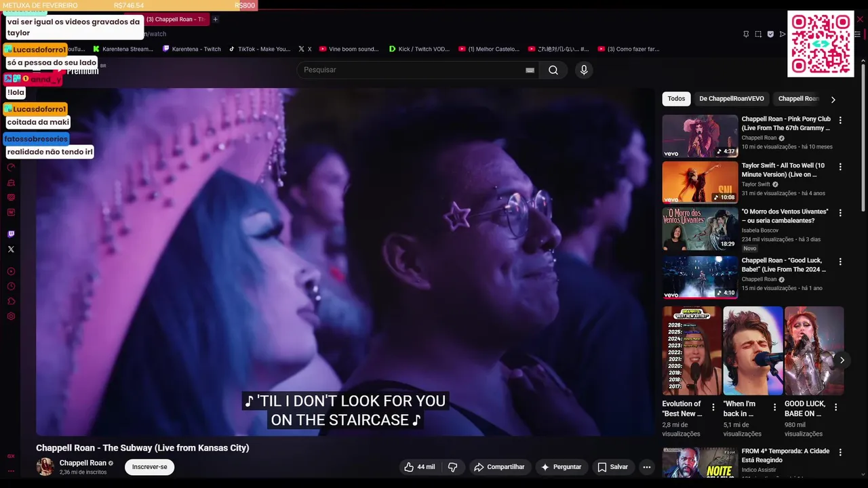Select the Chappell Roan filter chip

(x=798, y=99)
